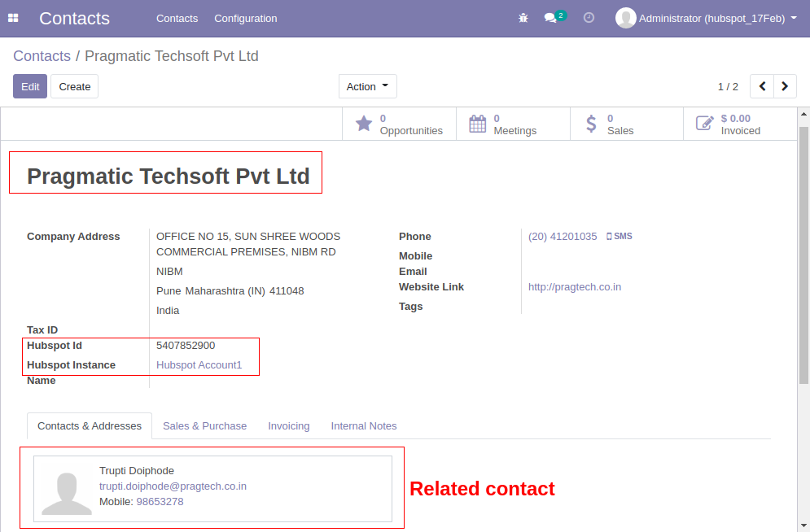The image size is (810, 532).
Task: Open the Contacts menu in top bar
Action: tap(177, 18)
